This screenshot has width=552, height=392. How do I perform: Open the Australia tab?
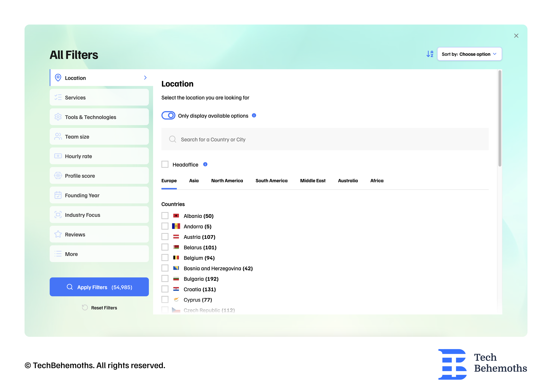point(348,181)
